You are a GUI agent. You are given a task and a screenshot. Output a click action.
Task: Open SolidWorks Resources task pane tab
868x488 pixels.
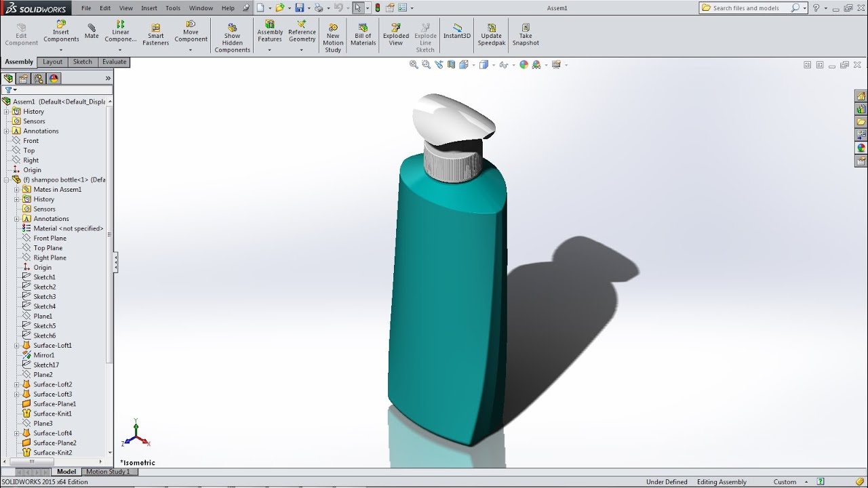point(861,96)
